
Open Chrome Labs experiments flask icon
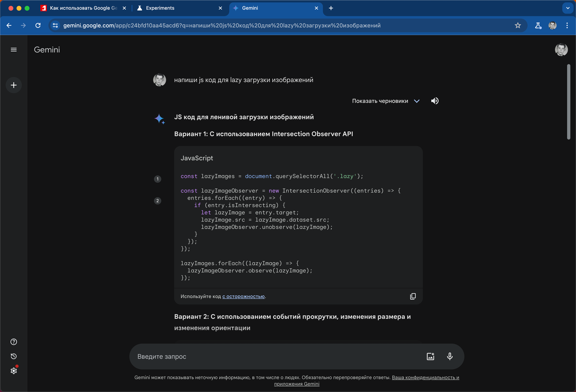pyautogui.click(x=538, y=25)
